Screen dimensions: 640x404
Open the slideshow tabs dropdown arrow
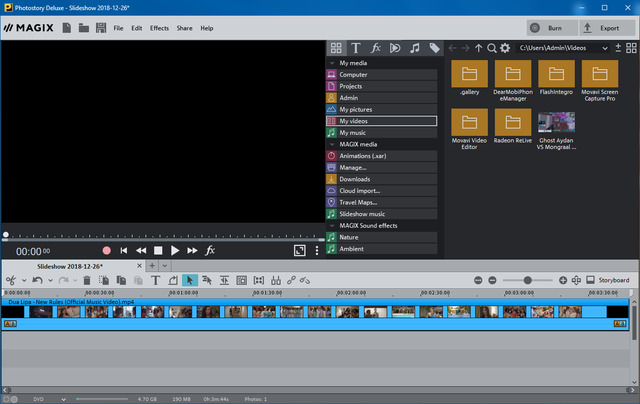tap(164, 266)
